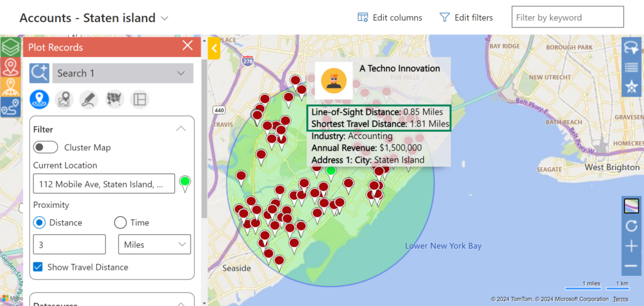The height and width of the screenshot is (306, 644).
Task: Select the draw shape pencil search icon
Action: 89,99
